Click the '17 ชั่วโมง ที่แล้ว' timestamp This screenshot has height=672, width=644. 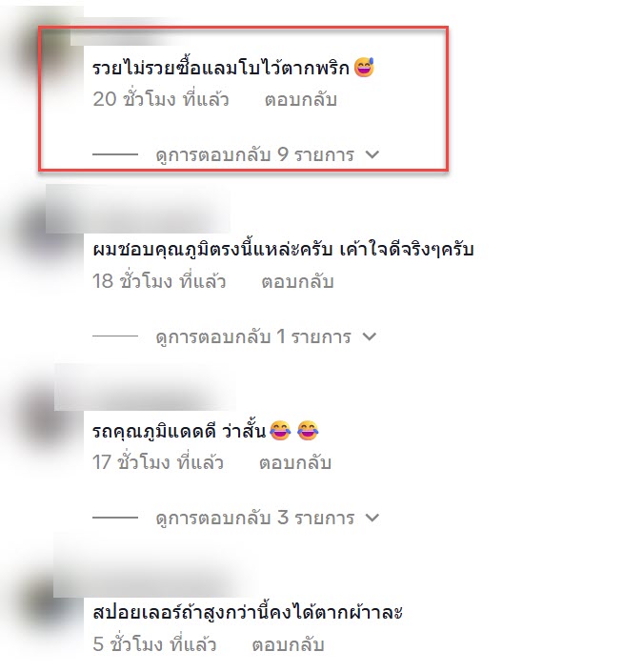point(157,463)
